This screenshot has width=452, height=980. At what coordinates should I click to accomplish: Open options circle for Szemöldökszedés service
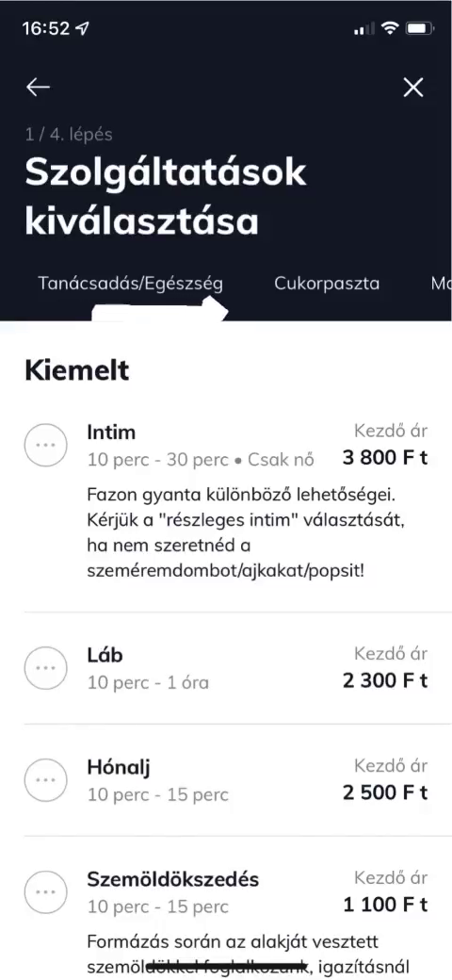click(45, 891)
